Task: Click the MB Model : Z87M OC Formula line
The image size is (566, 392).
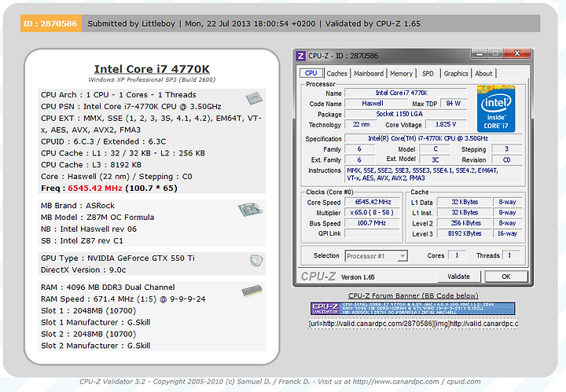Action: point(97,218)
